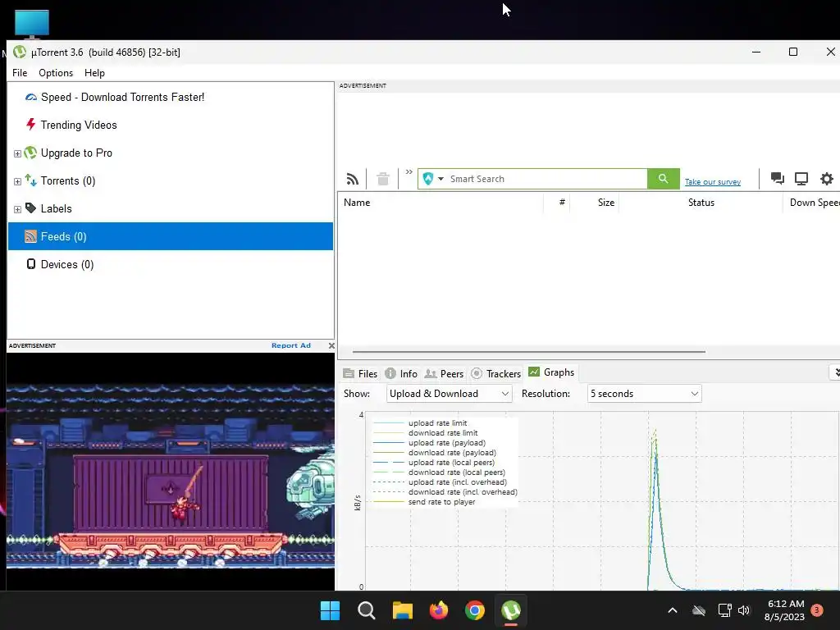This screenshot has height=630, width=840.
Task: Collapse detail pane with chevron button
Action: tap(835, 372)
